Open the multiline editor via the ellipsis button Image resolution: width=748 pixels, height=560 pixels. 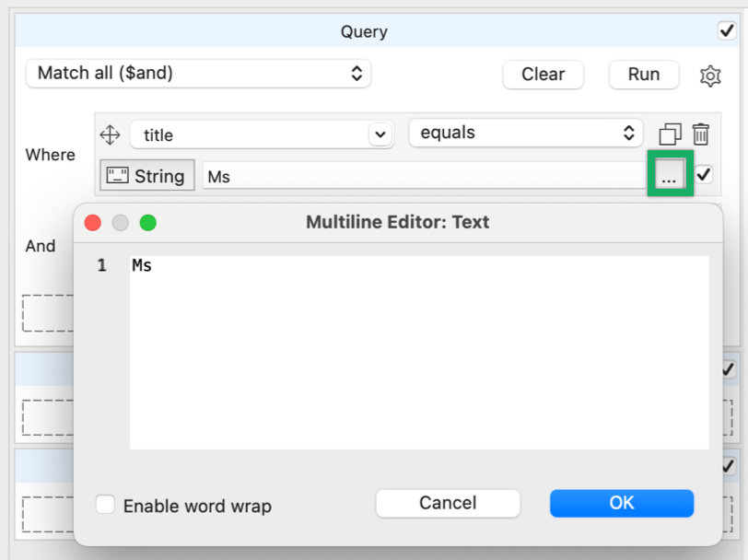click(x=671, y=175)
